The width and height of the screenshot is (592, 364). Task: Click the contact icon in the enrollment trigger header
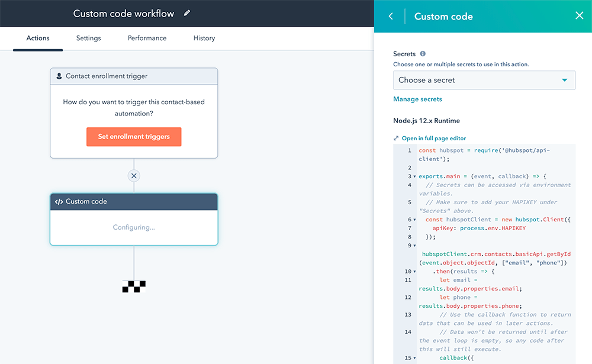tap(59, 76)
